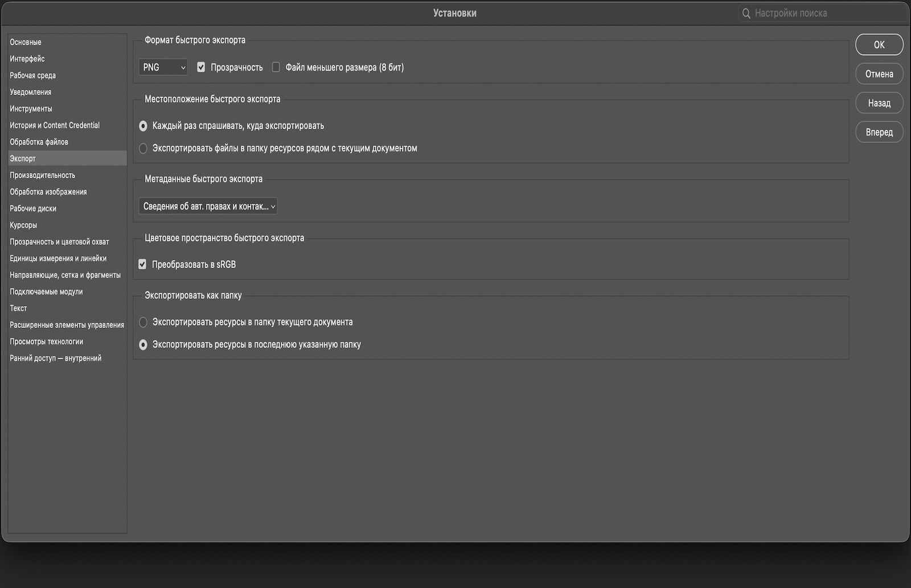
Task: Select Экспортировать ресурсы в последнюю указанную папку
Action: coord(143,344)
